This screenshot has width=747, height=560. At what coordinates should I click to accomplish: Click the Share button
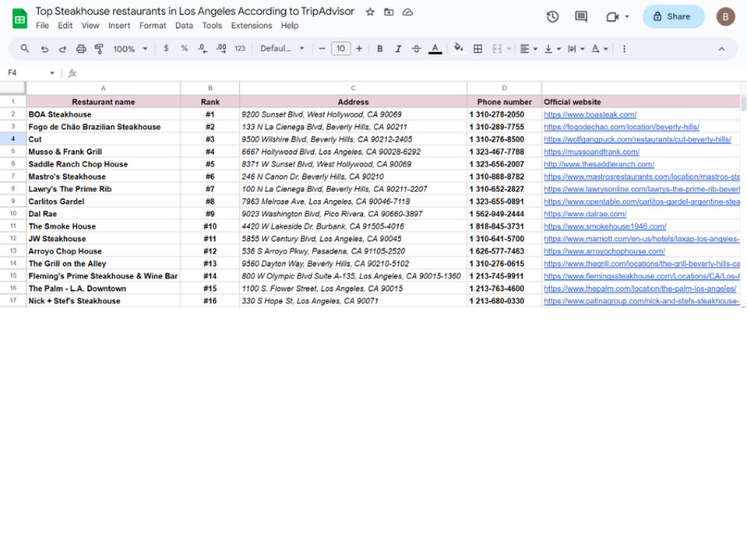pyautogui.click(x=673, y=16)
